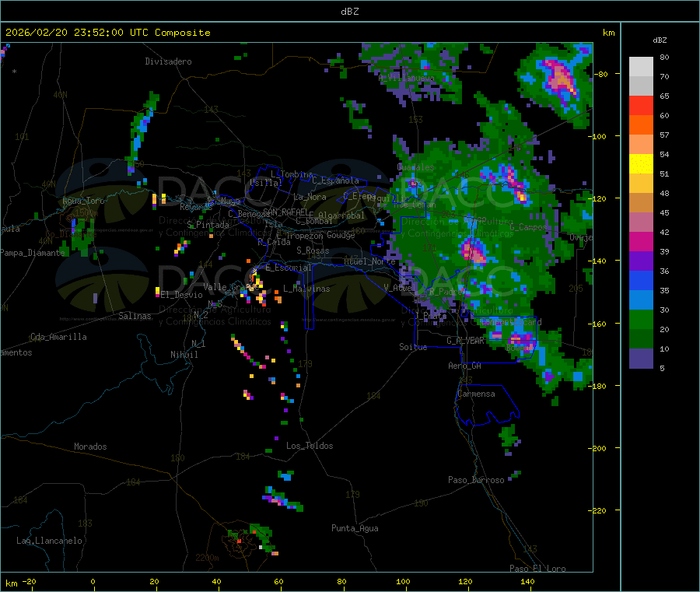Image resolution: width=700 pixels, height=592 pixels.
Task: Click the 140 km horizontal axis tick
Action: [x=527, y=581]
